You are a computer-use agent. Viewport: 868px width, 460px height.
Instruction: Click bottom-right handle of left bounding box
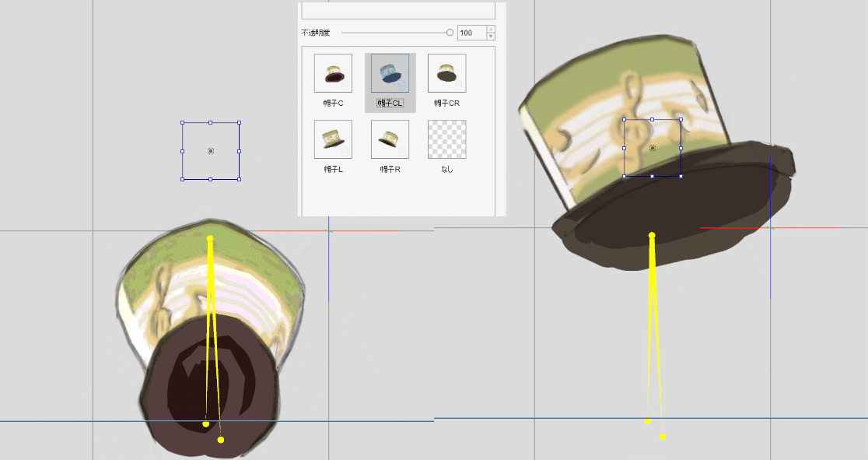coord(239,179)
